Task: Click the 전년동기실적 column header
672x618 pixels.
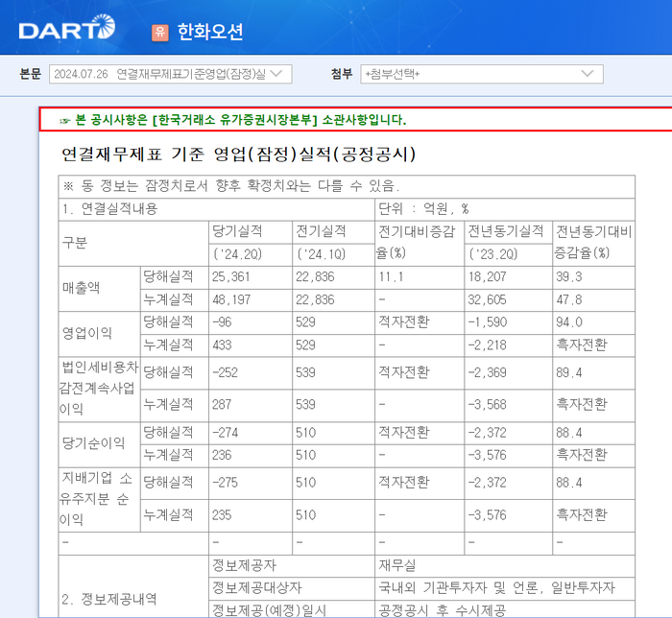Action: [x=506, y=231]
